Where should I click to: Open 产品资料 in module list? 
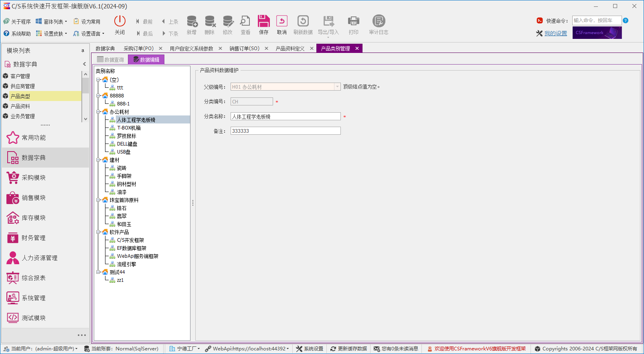click(20, 106)
